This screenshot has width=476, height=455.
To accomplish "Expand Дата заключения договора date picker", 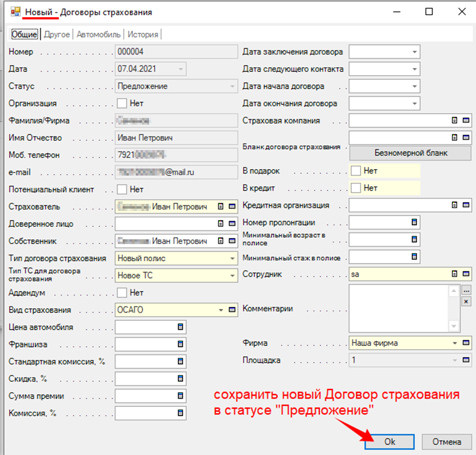I will (414, 52).
